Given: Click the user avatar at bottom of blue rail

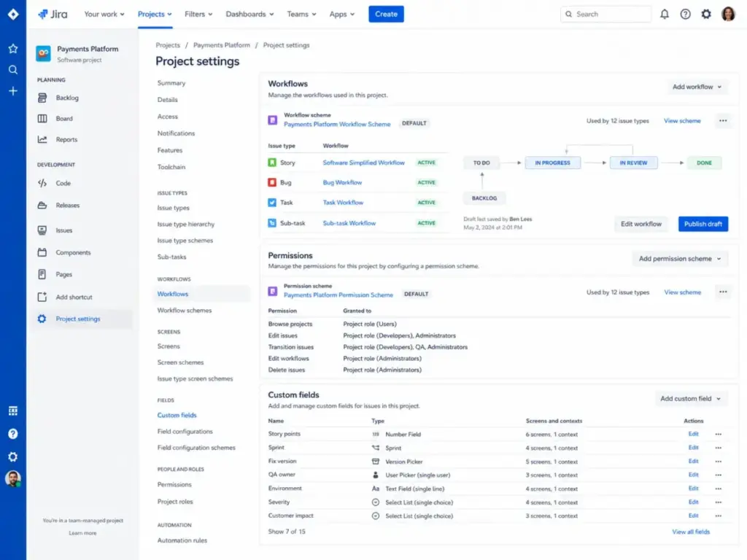Looking at the screenshot, I should pyautogui.click(x=13, y=478).
